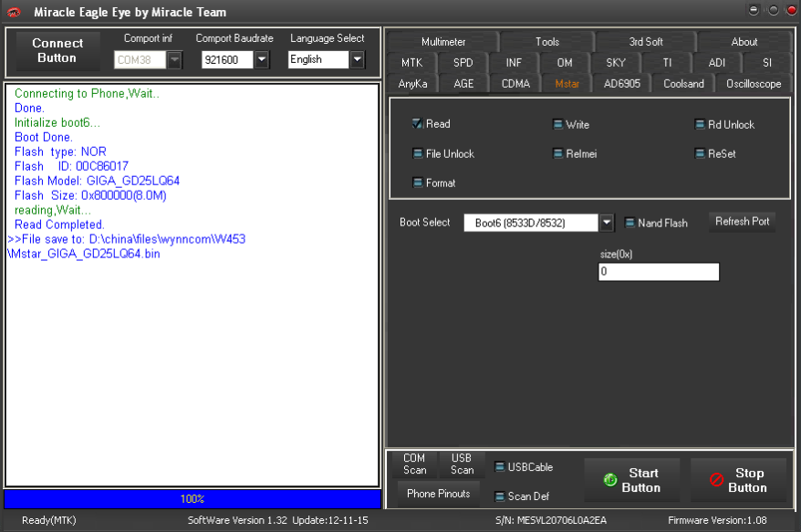Image resolution: width=801 pixels, height=532 pixels.
Task: Click the green Start Button icon
Action: pyautogui.click(x=610, y=480)
